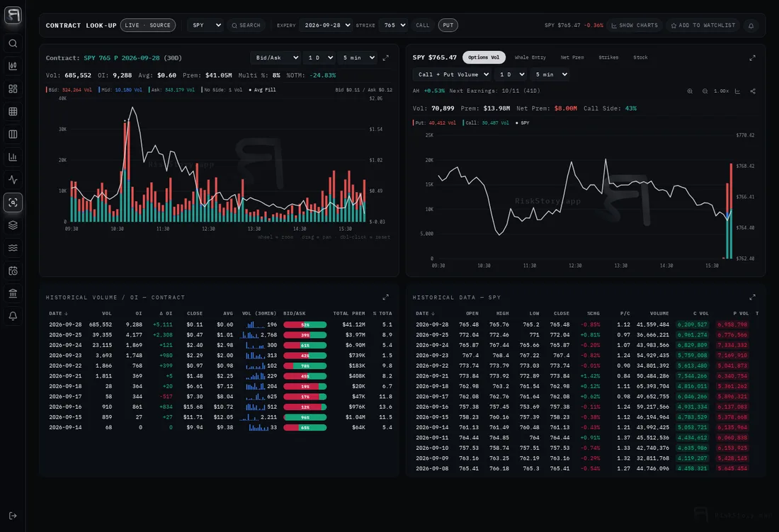Image resolution: width=779 pixels, height=532 pixels.
Task: Expand the Historical Volume / OI panel
Action: 385,297
